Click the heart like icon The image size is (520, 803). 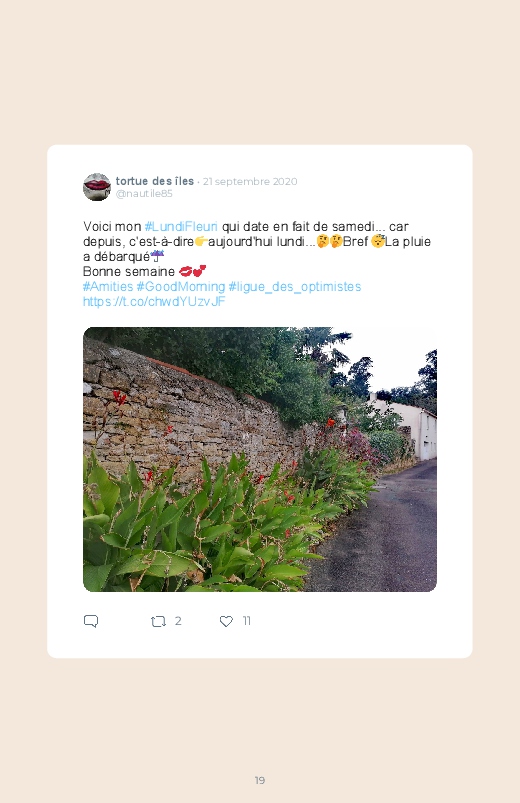[x=226, y=621]
